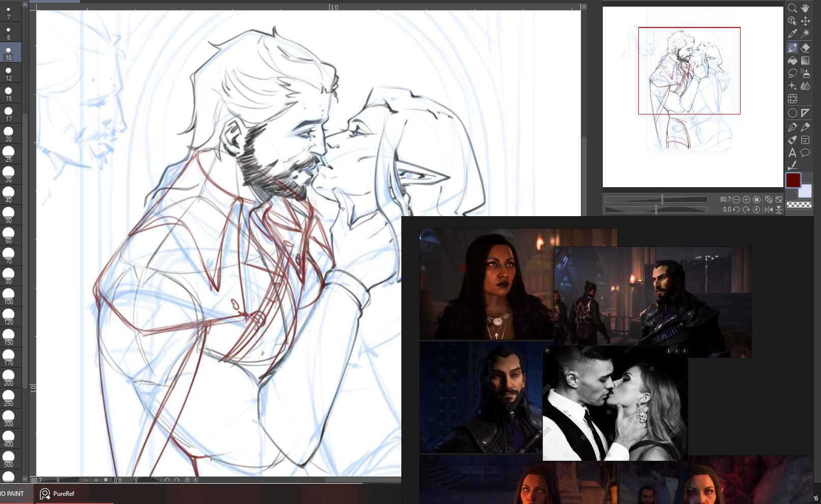
Task: Select the Fill bucket tool
Action: click(x=793, y=61)
